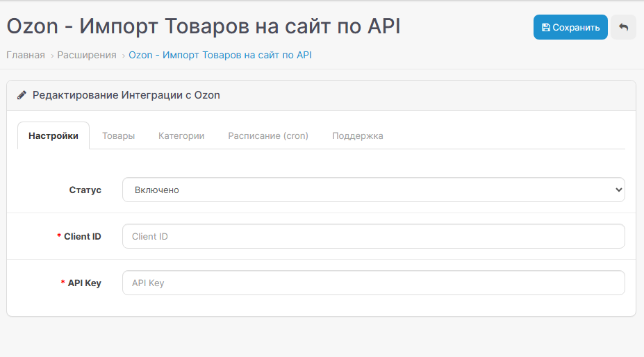Viewport: 644px width, 357px height.
Task: Click the Ozon import breadcrumb link
Action: [220, 55]
